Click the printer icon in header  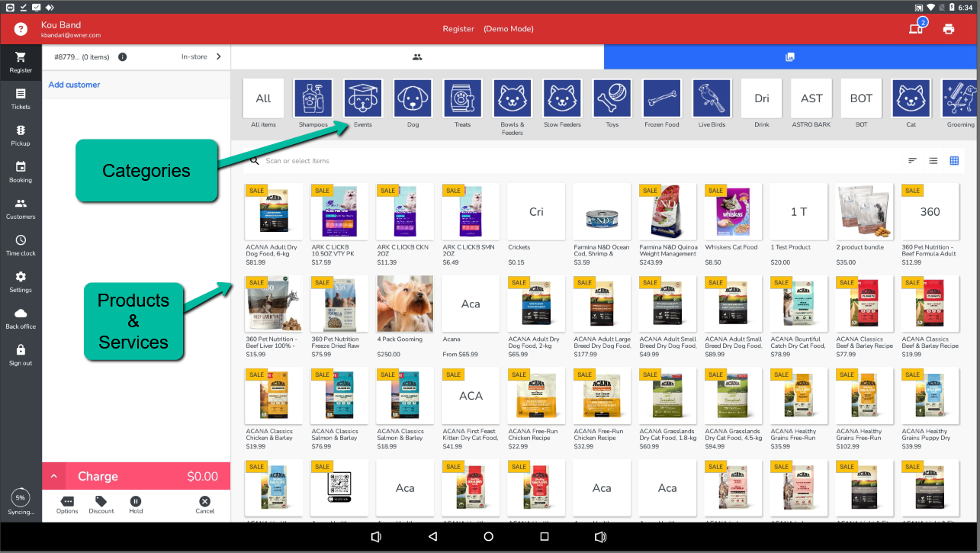[x=948, y=29]
